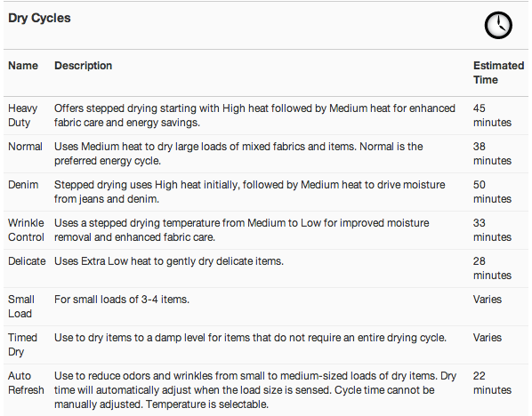This screenshot has height=416, width=532.
Task: Click the 50 minutes time for Denim
Action: tap(492, 192)
